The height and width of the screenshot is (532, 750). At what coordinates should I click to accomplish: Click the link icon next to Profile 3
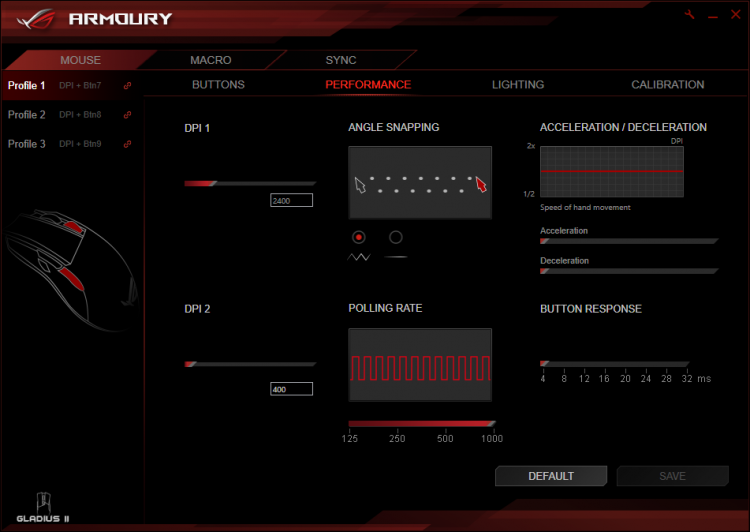click(x=127, y=144)
